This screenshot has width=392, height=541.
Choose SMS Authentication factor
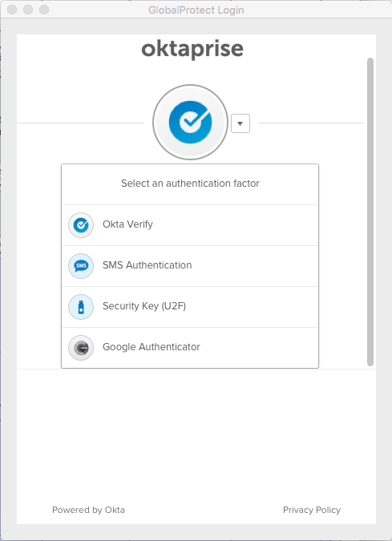pos(190,266)
